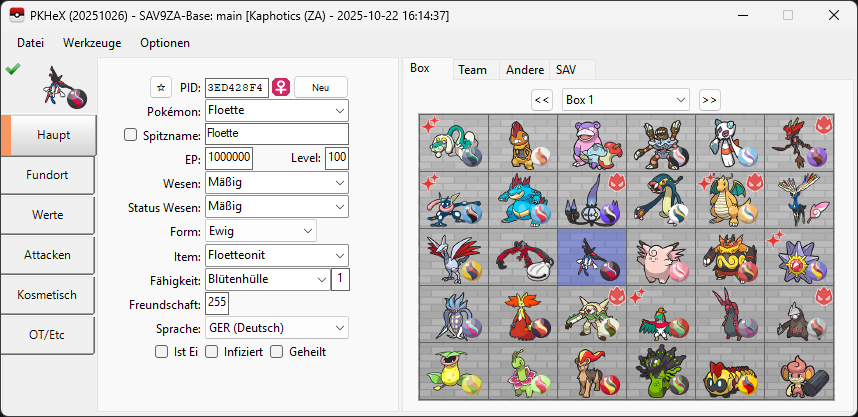Tick the Geheilt checkbox
The image size is (858, 417).
click(x=277, y=352)
